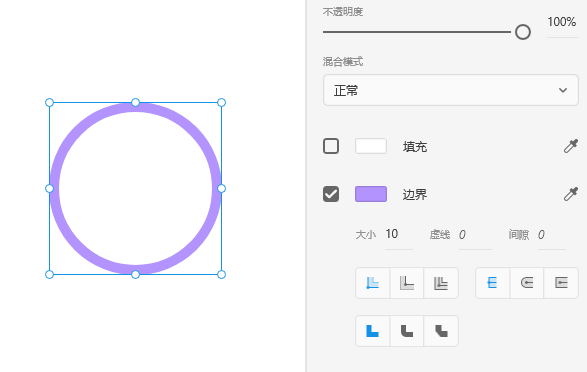Choose butt cap stroke end
The width and height of the screenshot is (587, 372).
[x=492, y=283]
